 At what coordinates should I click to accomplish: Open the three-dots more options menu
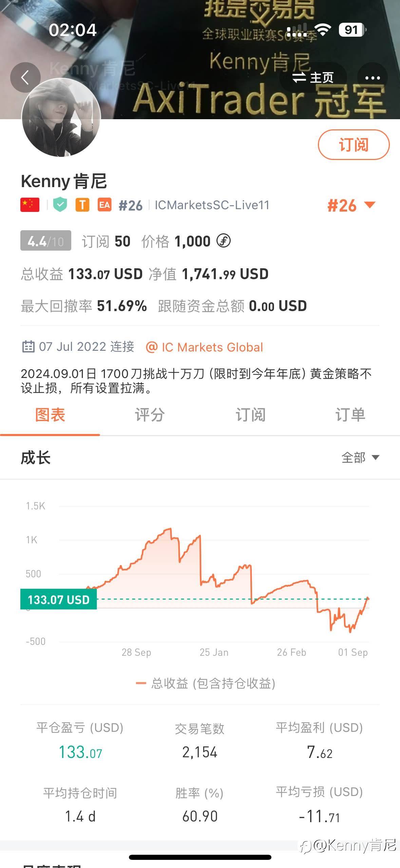(x=372, y=78)
